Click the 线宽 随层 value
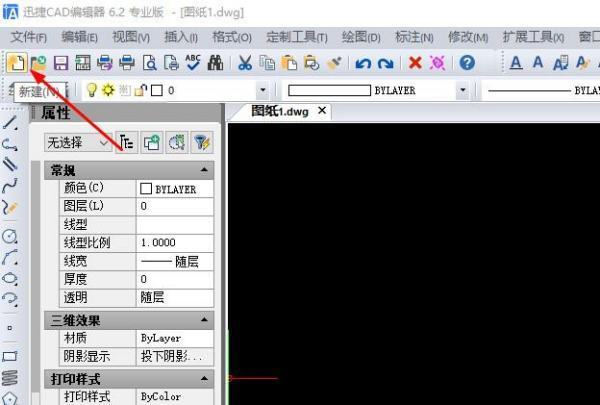Screen dimensions: 600x405 (x=174, y=261)
